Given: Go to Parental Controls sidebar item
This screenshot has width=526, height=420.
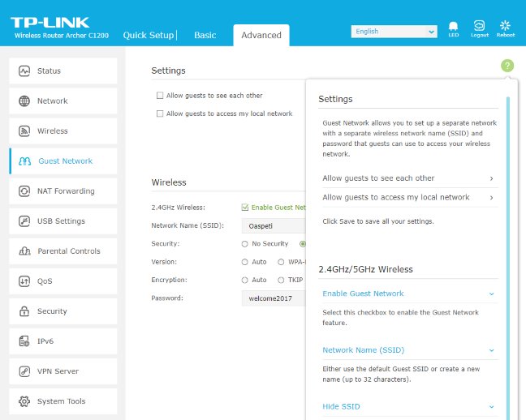Looking at the screenshot, I should tap(63, 251).
